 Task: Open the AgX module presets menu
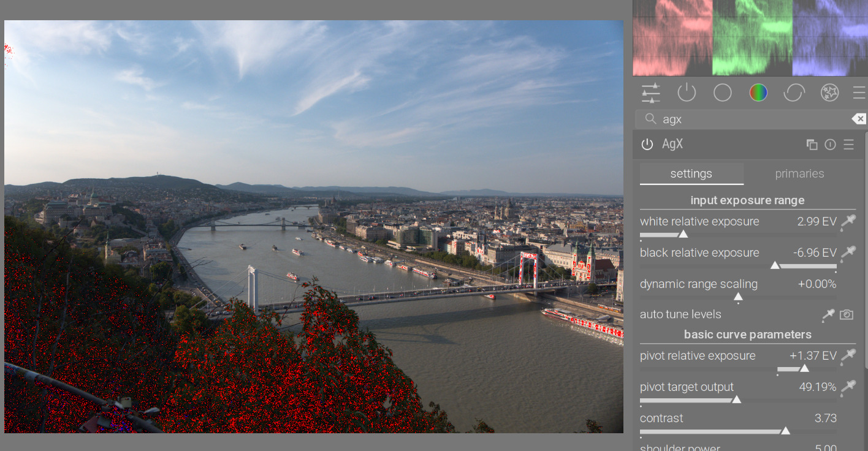(x=848, y=145)
